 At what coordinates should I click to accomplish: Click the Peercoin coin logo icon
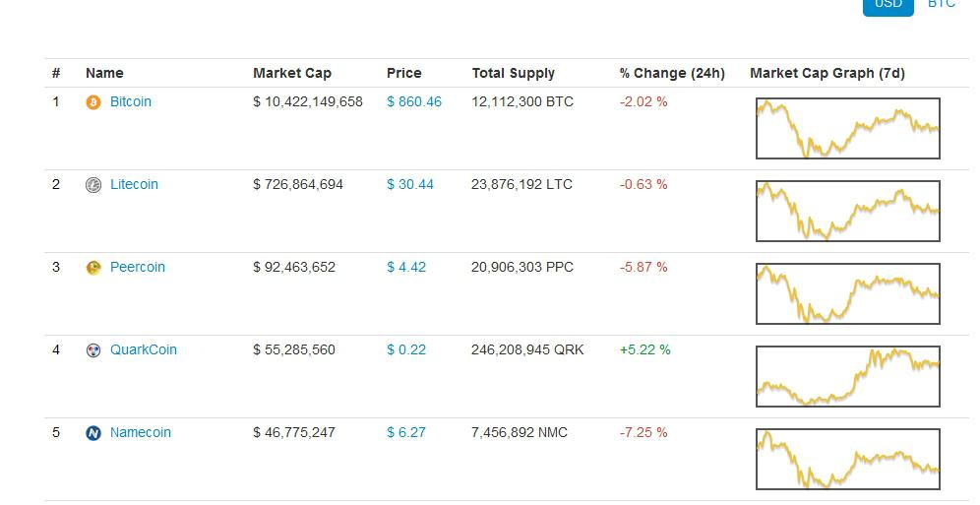93,268
